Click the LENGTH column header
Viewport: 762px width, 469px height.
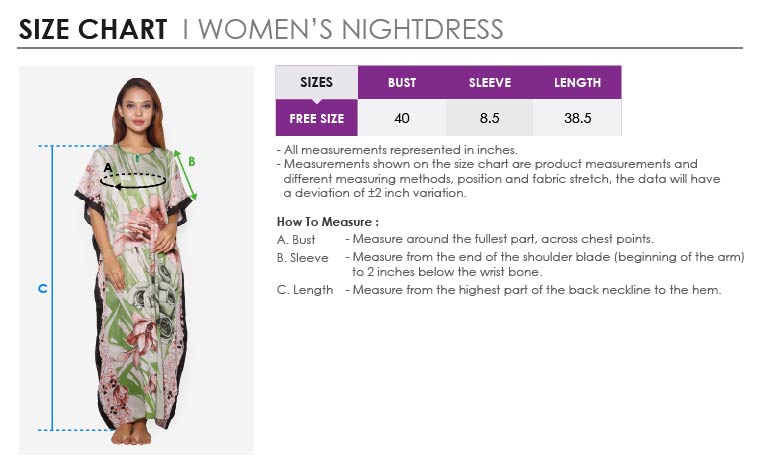[578, 82]
